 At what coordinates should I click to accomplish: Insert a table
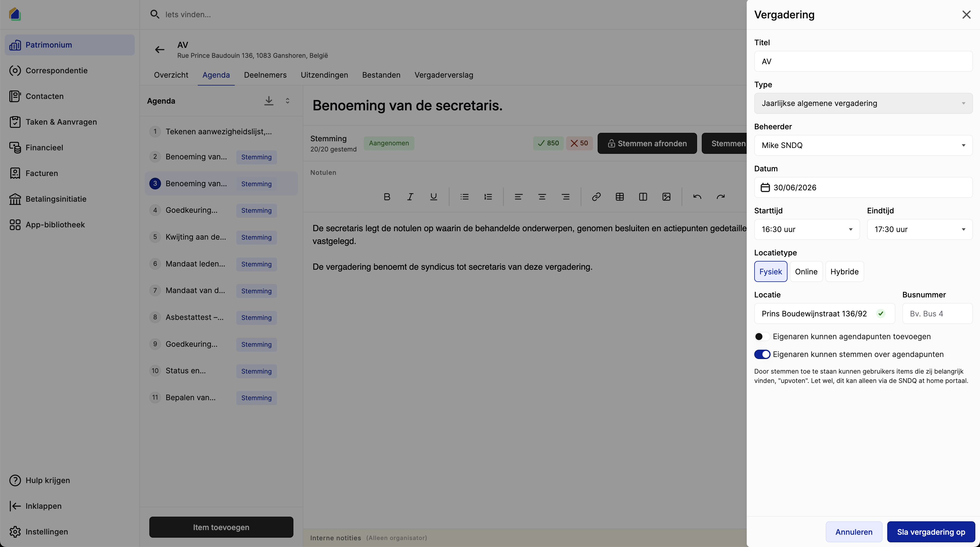(x=620, y=197)
